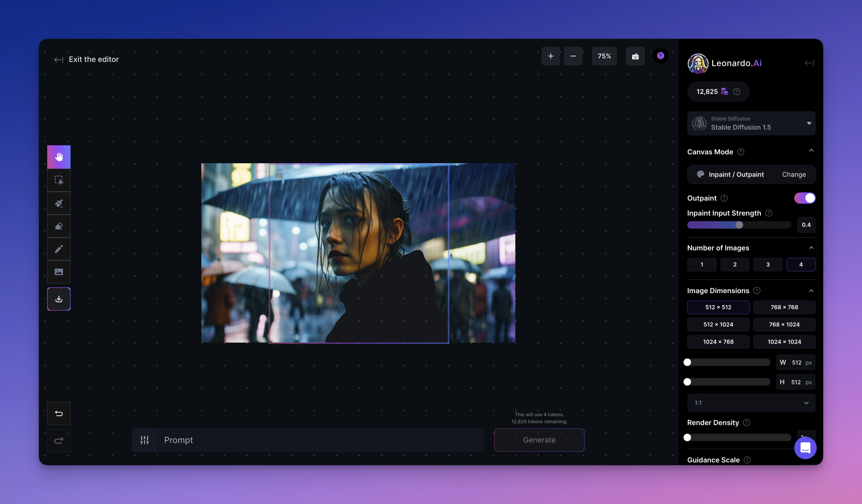Set number of images to 3
This screenshot has width=862, height=504.
[x=768, y=264]
